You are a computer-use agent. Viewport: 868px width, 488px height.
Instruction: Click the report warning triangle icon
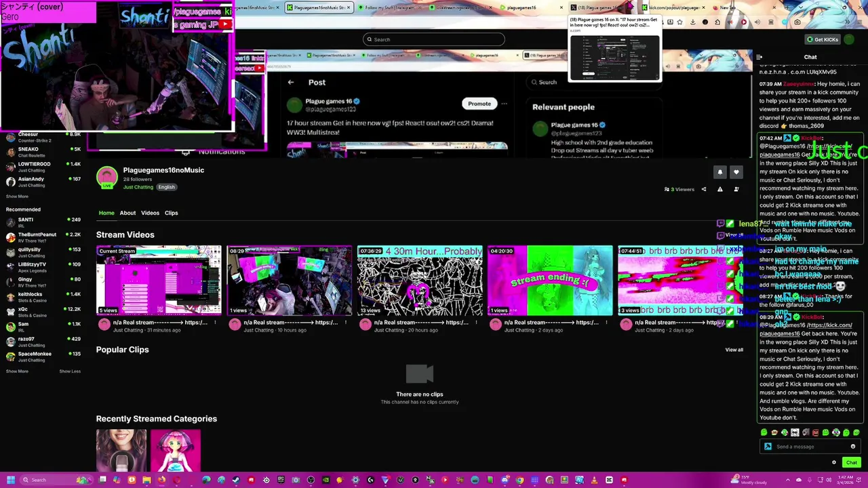720,189
